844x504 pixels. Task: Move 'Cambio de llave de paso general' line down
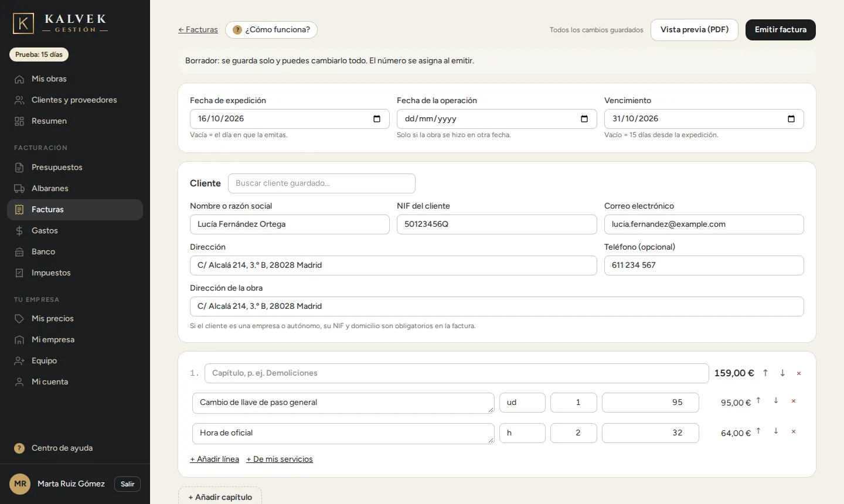776,401
